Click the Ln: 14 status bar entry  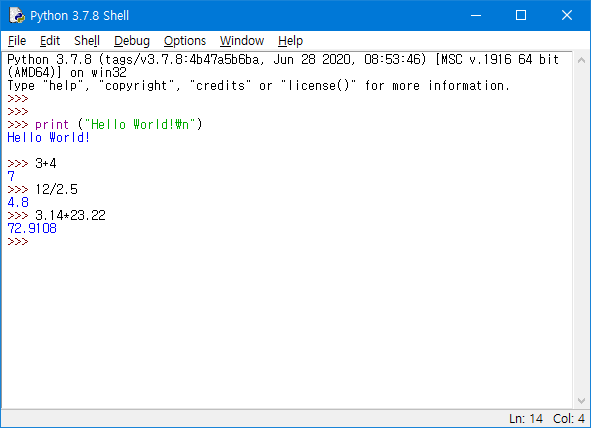[526, 419]
